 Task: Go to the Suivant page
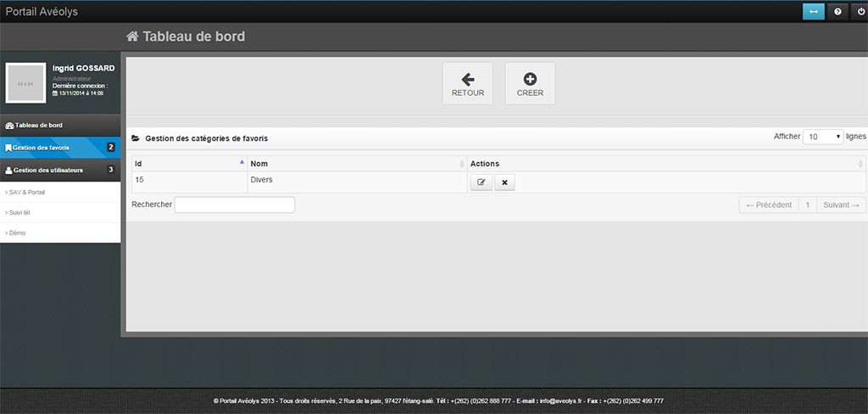841,204
